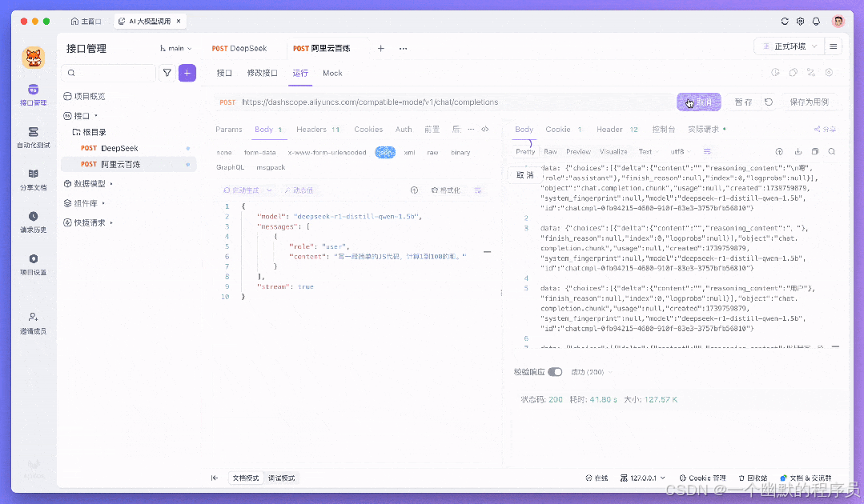Add a new tab with plus icon
This screenshot has width=864, height=504.
pos(381,49)
